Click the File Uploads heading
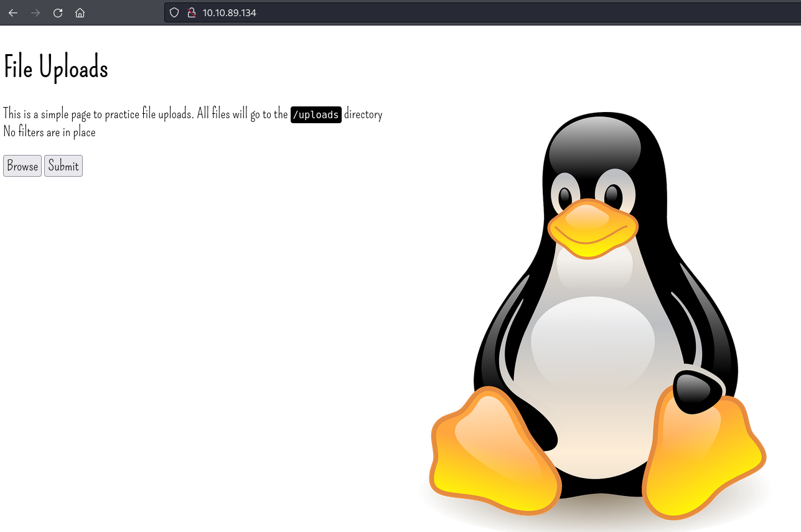Viewport: 801px width, 532px height. pyautogui.click(x=56, y=67)
